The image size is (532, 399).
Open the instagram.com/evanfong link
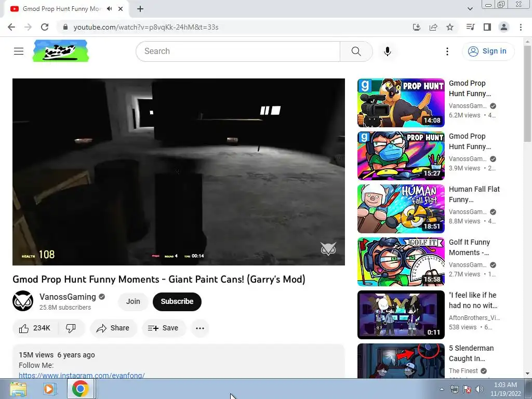(82, 375)
